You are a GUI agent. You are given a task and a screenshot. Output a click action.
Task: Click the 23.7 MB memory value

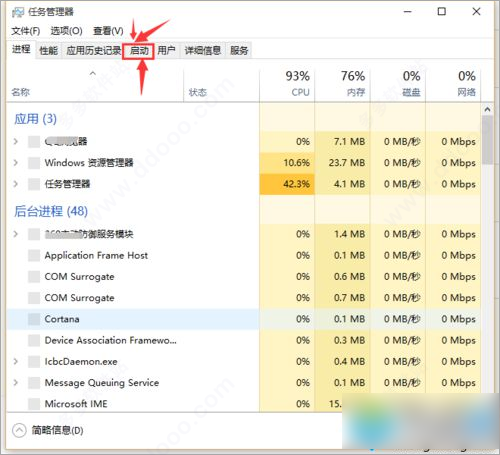coord(347,163)
